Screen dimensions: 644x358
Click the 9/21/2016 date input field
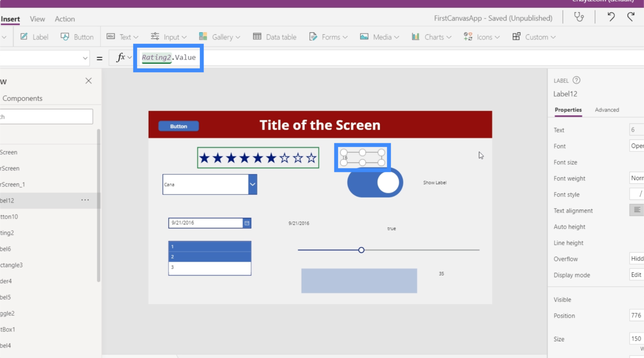[x=205, y=223]
